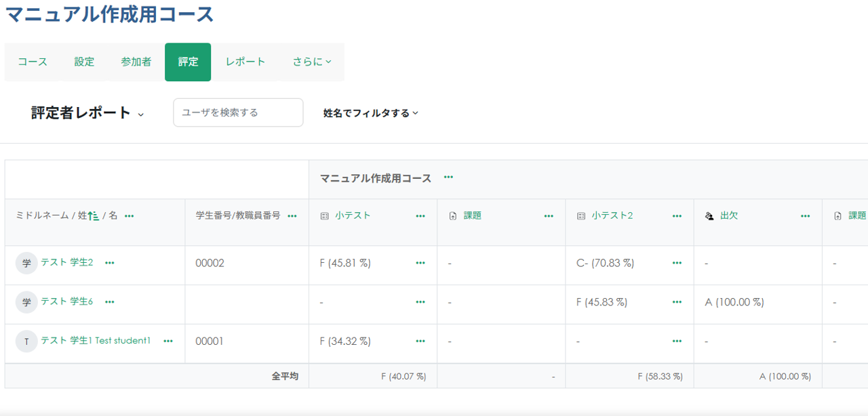Image resolution: width=868 pixels, height=416 pixels.
Task: Open three-dot menu for 出欠 column
Action: (805, 216)
